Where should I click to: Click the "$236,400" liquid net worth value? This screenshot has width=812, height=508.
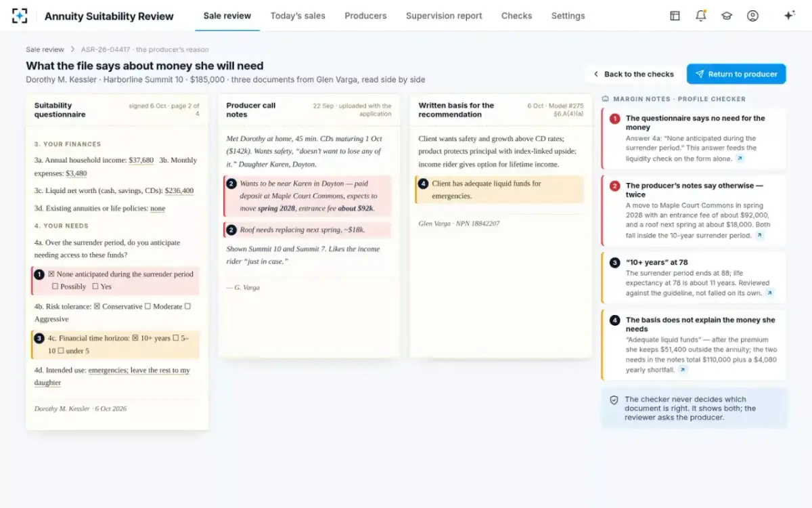[x=179, y=191]
